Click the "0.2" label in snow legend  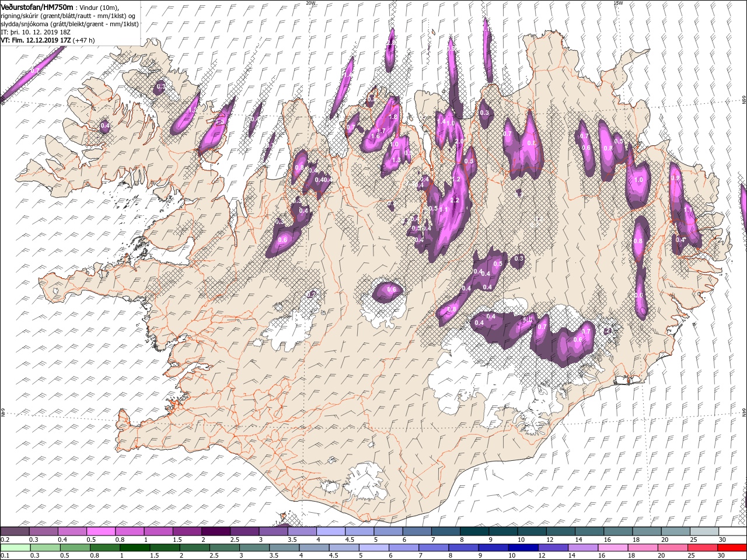[5, 540]
